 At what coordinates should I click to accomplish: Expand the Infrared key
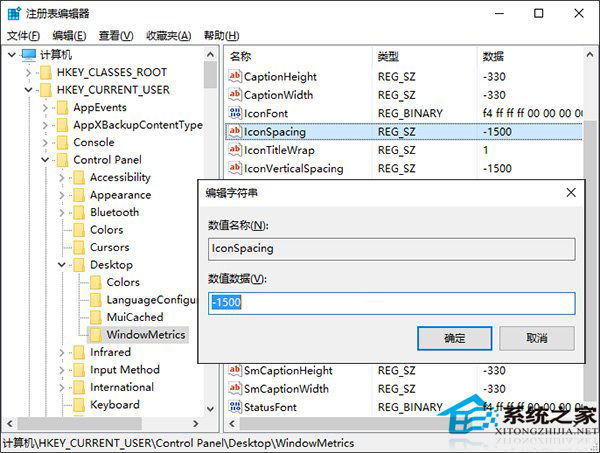pyautogui.click(x=62, y=352)
